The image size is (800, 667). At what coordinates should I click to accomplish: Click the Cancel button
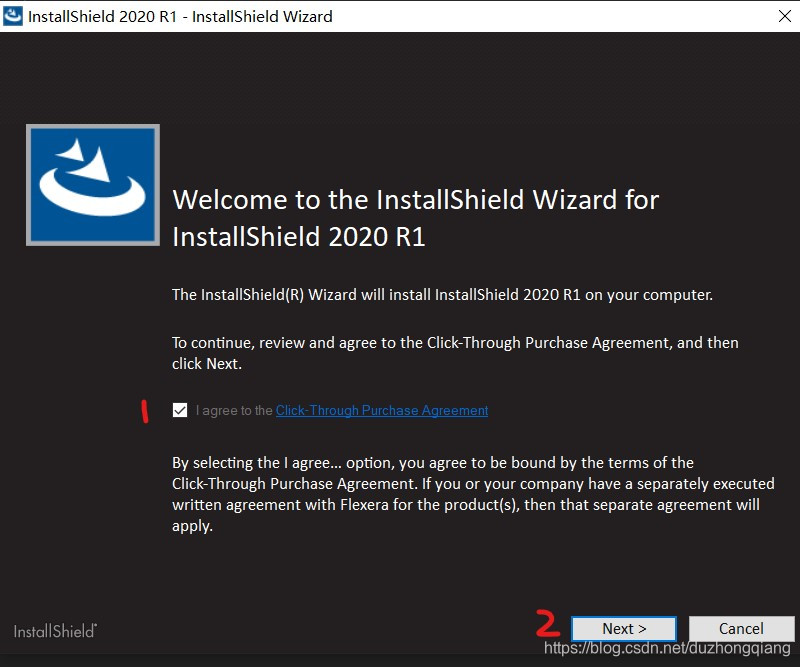tap(741, 628)
